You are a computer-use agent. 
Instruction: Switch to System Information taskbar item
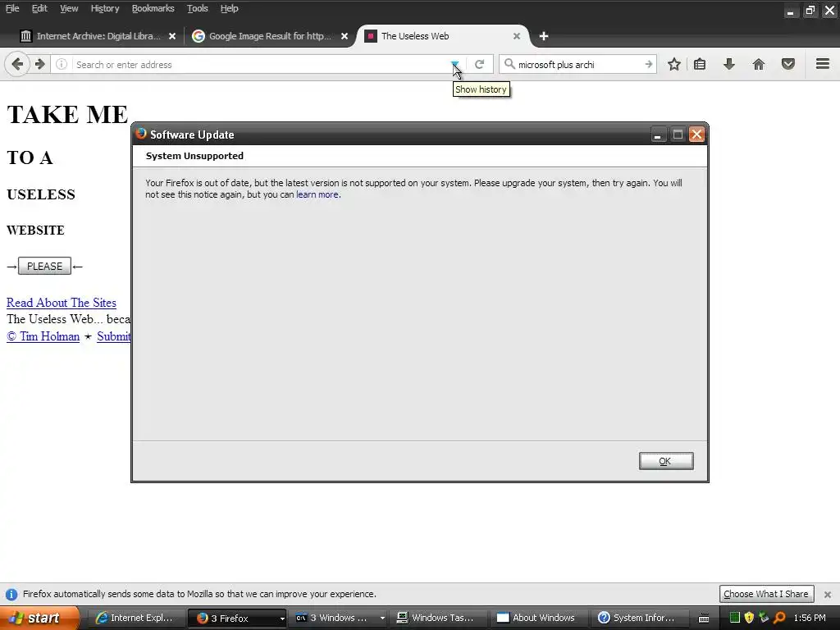click(638, 618)
